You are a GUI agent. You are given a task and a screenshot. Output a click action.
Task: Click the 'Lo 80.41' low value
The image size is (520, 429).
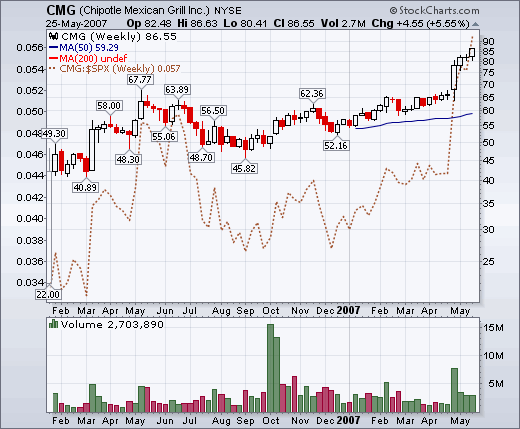245,24
